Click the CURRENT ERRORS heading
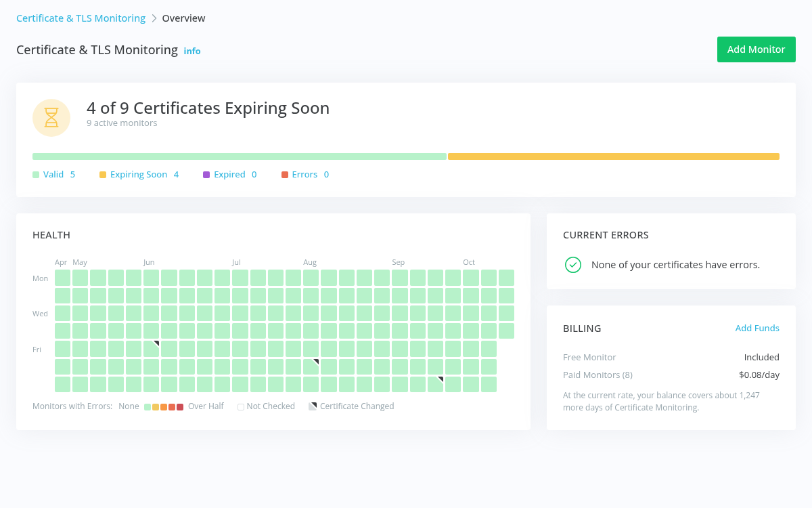The image size is (812, 508). click(x=606, y=235)
